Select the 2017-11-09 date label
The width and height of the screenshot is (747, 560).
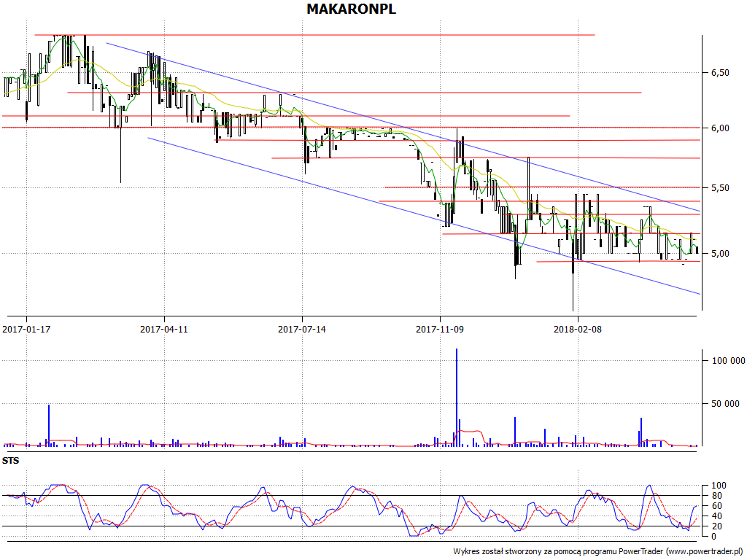[x=440, y=329]
